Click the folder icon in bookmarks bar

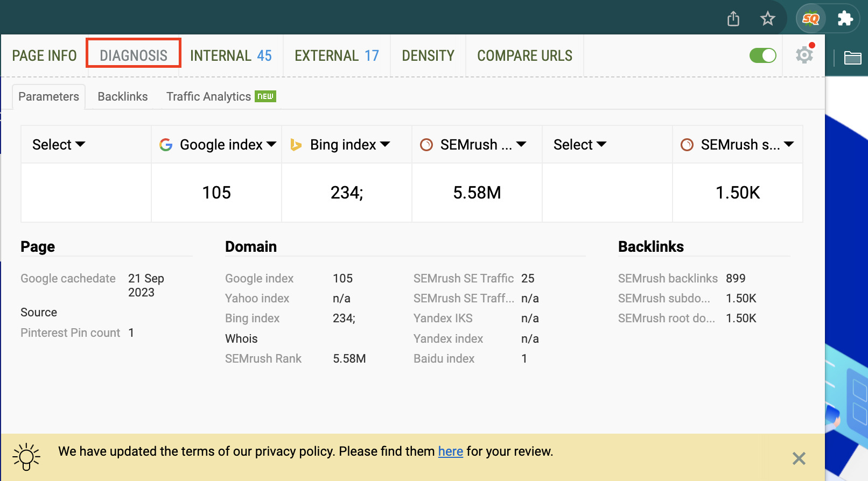[852, 57]
